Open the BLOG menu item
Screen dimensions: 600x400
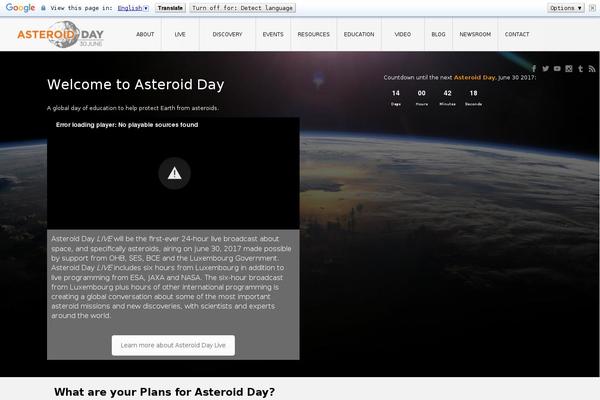click(x=439, y=34)
